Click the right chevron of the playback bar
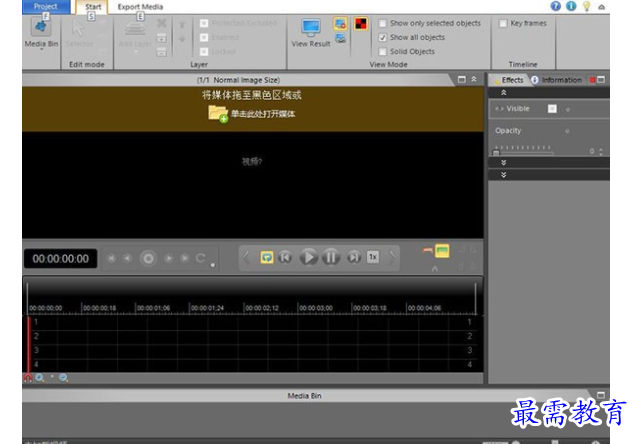 pyautogui.click(x=392, y=257)
